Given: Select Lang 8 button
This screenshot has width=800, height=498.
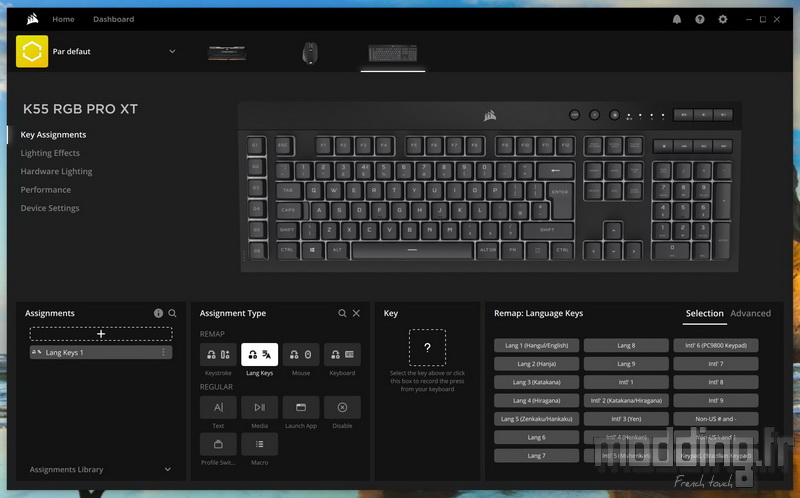Looking at the screenshot, I should tap(626, 345).
